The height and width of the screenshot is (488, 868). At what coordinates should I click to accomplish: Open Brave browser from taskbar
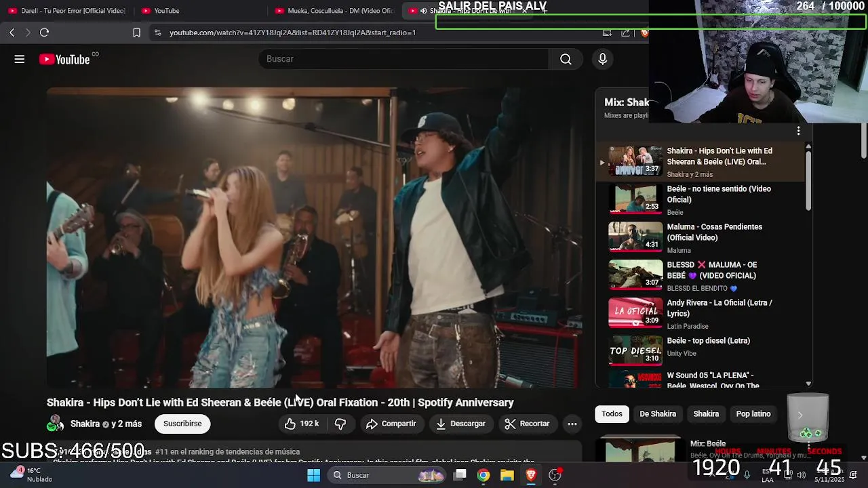(x=531, y=475)
